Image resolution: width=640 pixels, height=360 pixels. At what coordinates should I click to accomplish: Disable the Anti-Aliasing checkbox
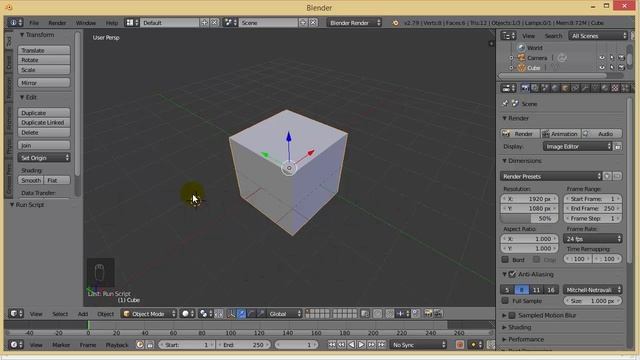tap(512, 274)
